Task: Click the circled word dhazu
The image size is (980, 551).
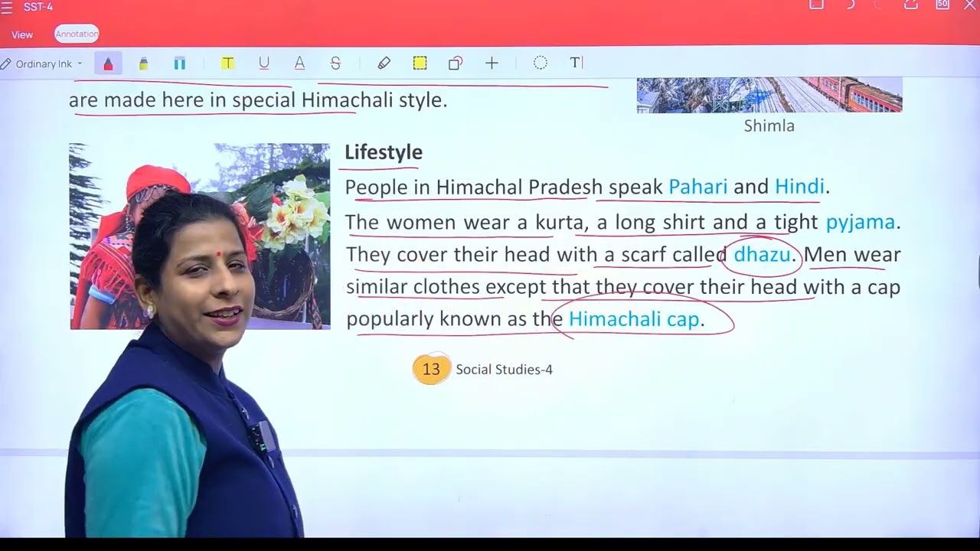Action: coord(762,254)
